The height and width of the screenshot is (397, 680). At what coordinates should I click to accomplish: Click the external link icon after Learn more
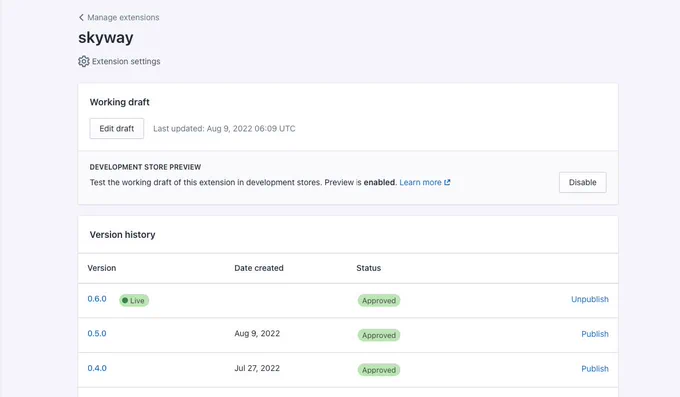[x=447, y=182]
